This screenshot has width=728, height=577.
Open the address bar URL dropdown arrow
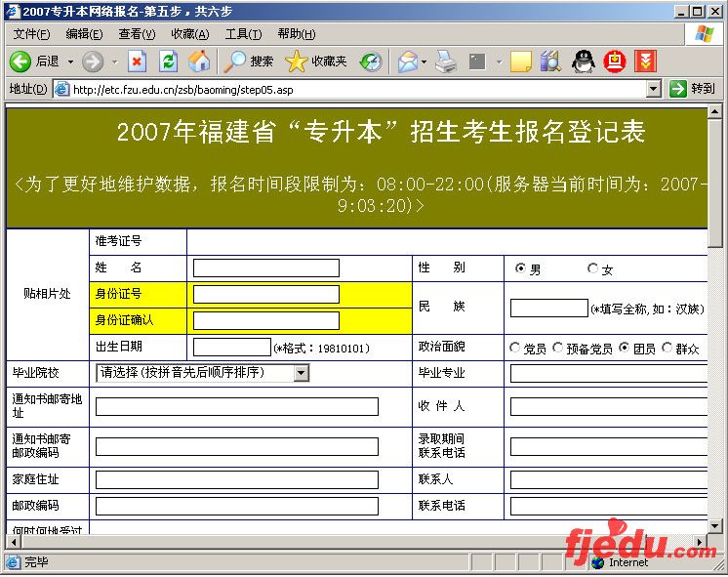pos(654,89)
